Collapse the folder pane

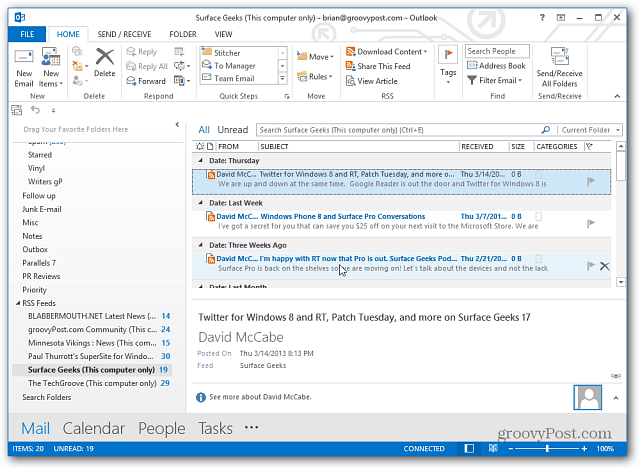177,124
